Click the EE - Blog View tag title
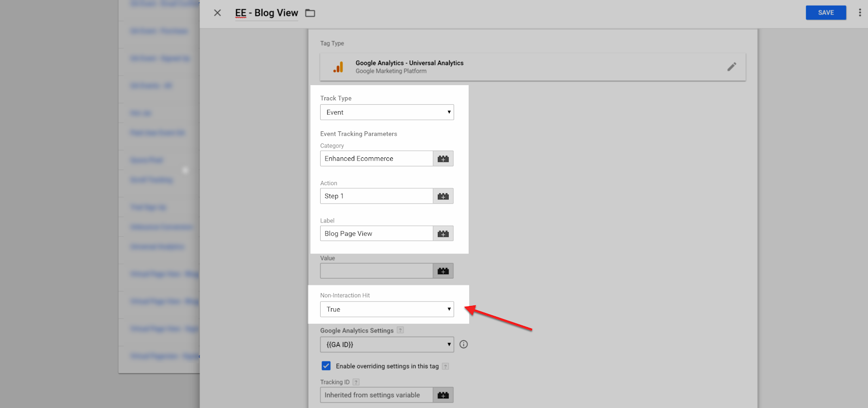 (x=266, y=13)
